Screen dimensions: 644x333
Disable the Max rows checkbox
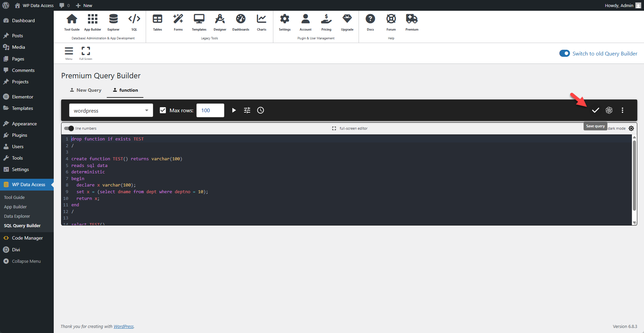coord(163,110)
